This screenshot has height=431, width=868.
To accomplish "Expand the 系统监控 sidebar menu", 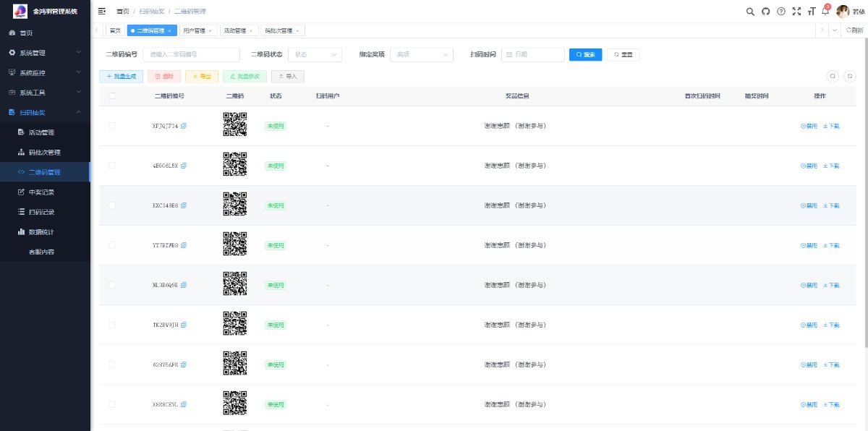I will (x=45, y=73).
